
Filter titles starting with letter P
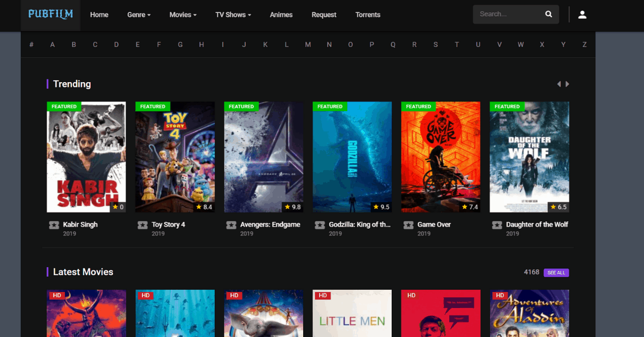[372, 45]
